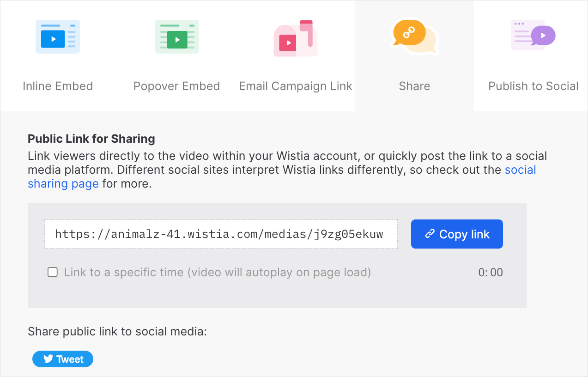Click the Publish to Social purple icon
The width and height of the screenshot is (588, 377).
point(533,35)
